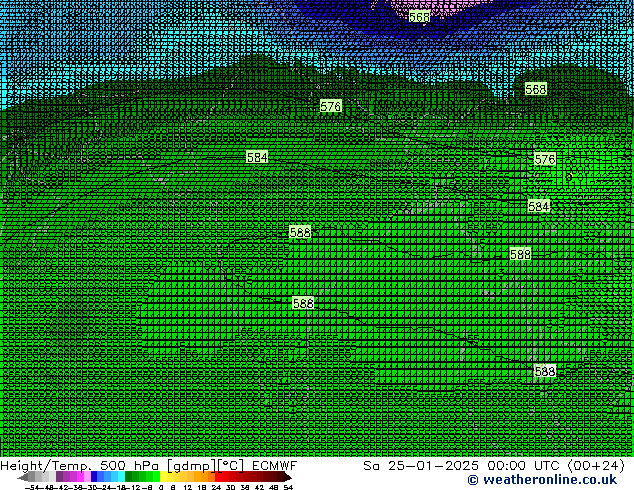Click the cyan swatch in the temperature legend
The height and width of the screenshot is (490, 634).
[x=121, y=476]
